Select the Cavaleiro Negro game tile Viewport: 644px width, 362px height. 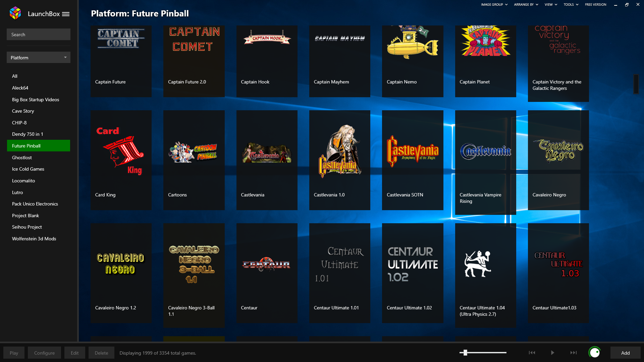coord(558,160)
